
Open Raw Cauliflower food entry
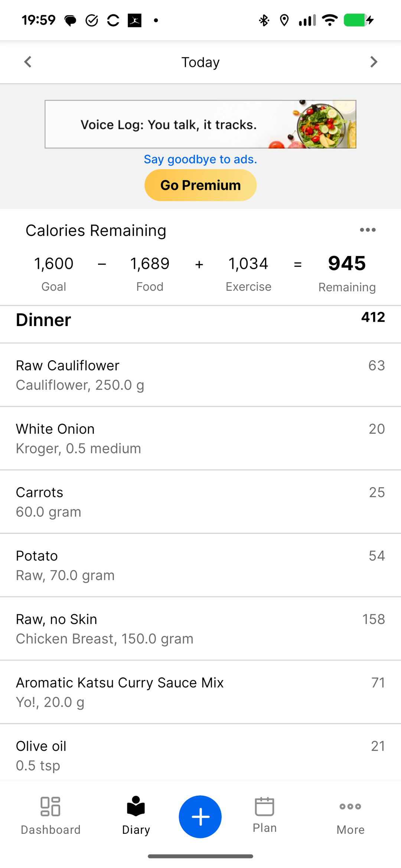tap(200, 375)
